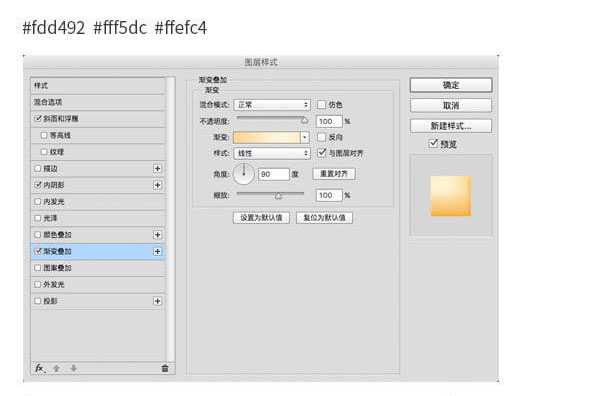Click plus icon next to 颜色叠加
This screenshot has height=396, width=600.
[157, 235]
